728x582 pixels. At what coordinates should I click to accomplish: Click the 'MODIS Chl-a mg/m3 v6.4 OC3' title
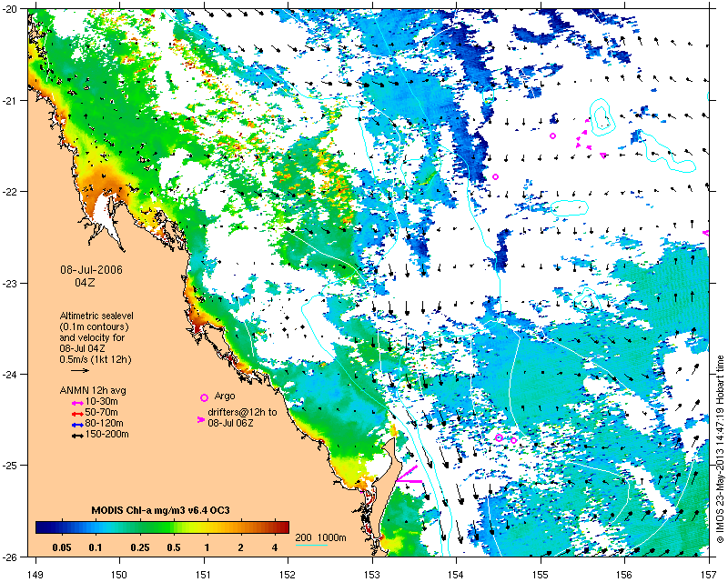click(161, 510)
